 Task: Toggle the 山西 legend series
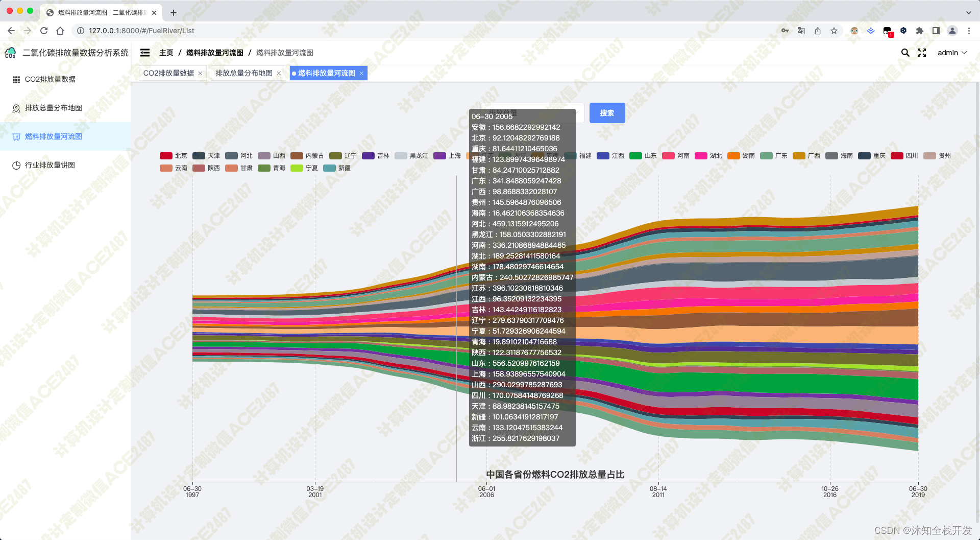[272, 156]
